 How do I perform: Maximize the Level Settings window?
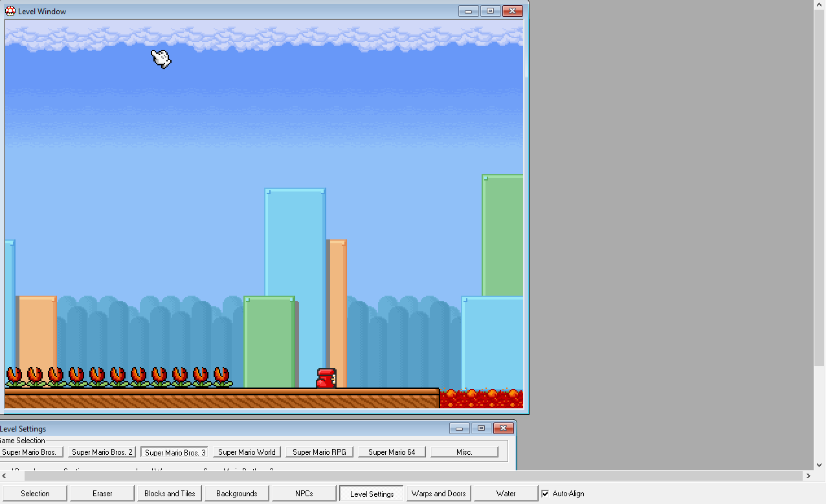(x=481, y=428)
